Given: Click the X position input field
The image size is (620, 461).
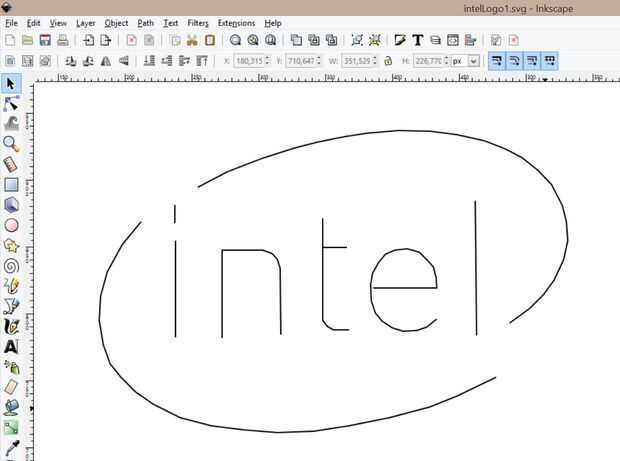Looking at the screenshot, I should pos(250,61).
